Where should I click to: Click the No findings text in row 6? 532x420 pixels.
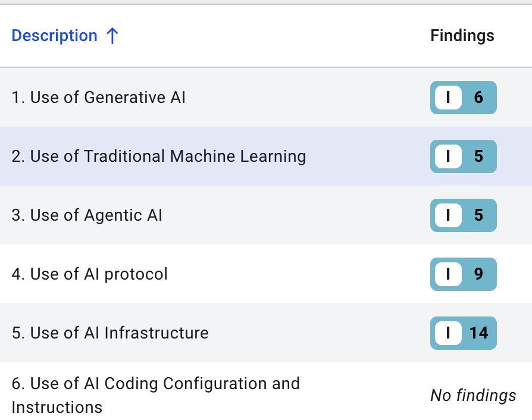pos(473,395)
